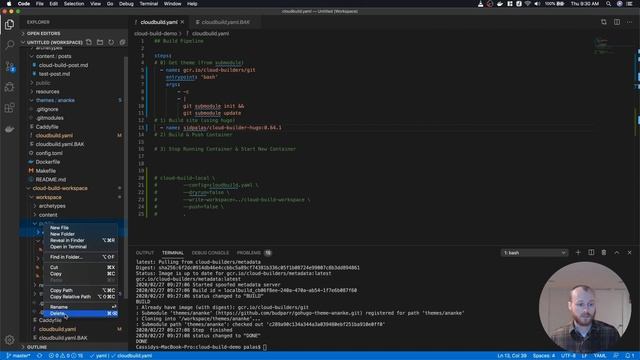This screenshot has width=640, height=360.
Task: Close the cloudbuild.yaml tab
Action: 182,22
